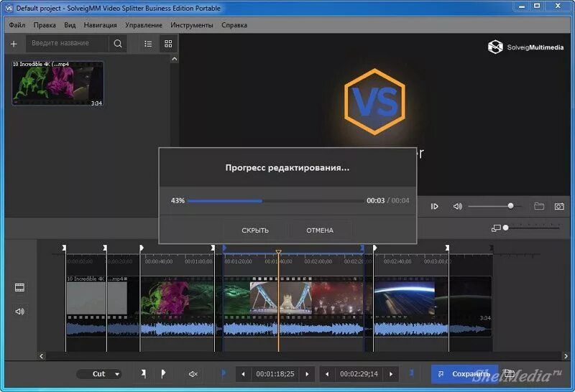Open the Вид menu
The width and height of the screenshot is (575, 392).
click(x=70, y=25)
